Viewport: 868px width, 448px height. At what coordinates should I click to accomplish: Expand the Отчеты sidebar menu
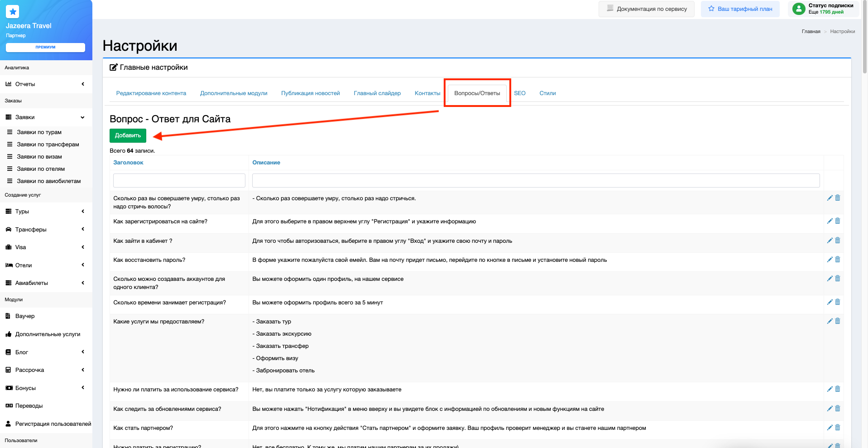click(x=45, y=84)
